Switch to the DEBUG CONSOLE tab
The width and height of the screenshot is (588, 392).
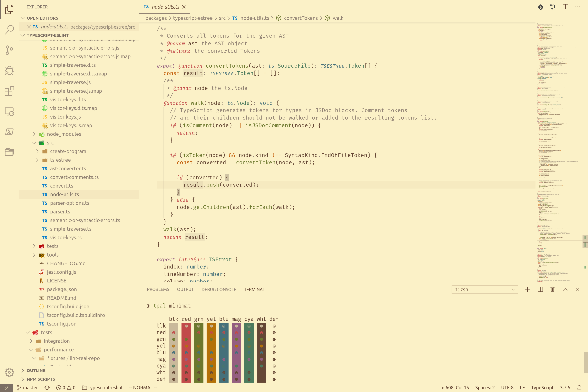pyautogui.click(x=219, y=289)
